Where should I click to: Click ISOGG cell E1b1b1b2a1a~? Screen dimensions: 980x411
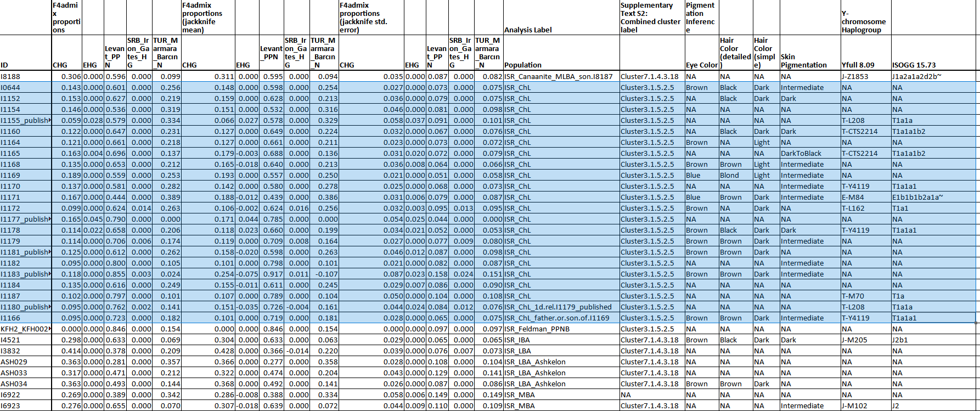coord(935,197)
